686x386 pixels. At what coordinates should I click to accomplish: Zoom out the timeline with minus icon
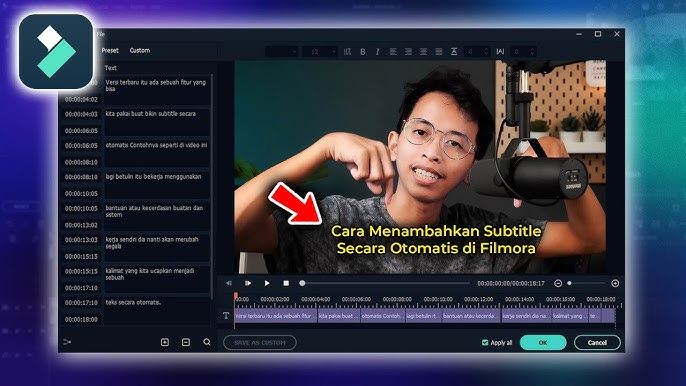coord(558,284)
